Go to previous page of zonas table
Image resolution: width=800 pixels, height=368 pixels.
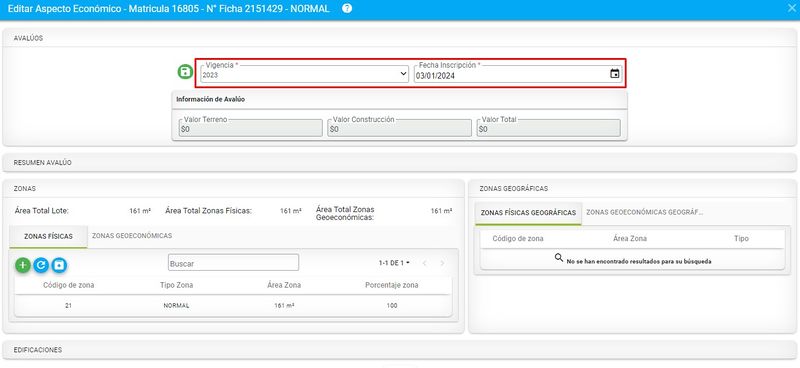[x=424, y=263]
